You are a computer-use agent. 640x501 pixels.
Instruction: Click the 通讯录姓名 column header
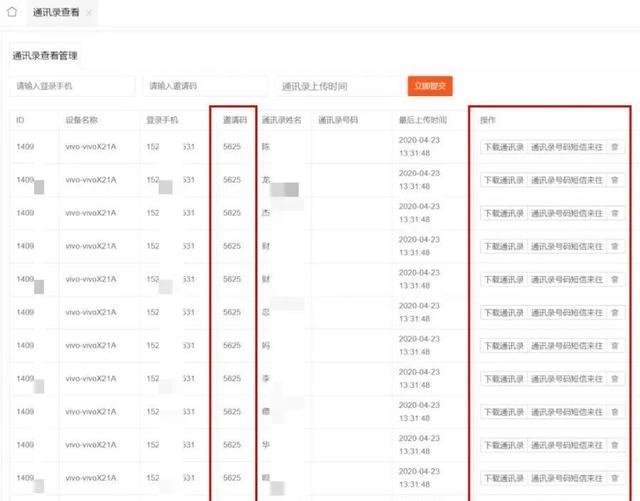coord(282,120)
